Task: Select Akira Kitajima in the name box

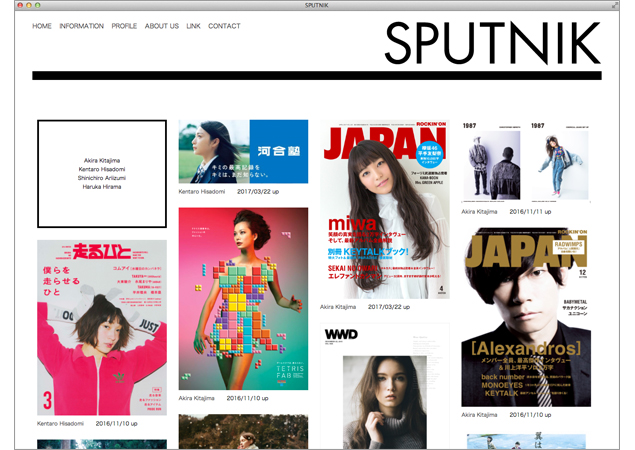Action: coord(102,160)
